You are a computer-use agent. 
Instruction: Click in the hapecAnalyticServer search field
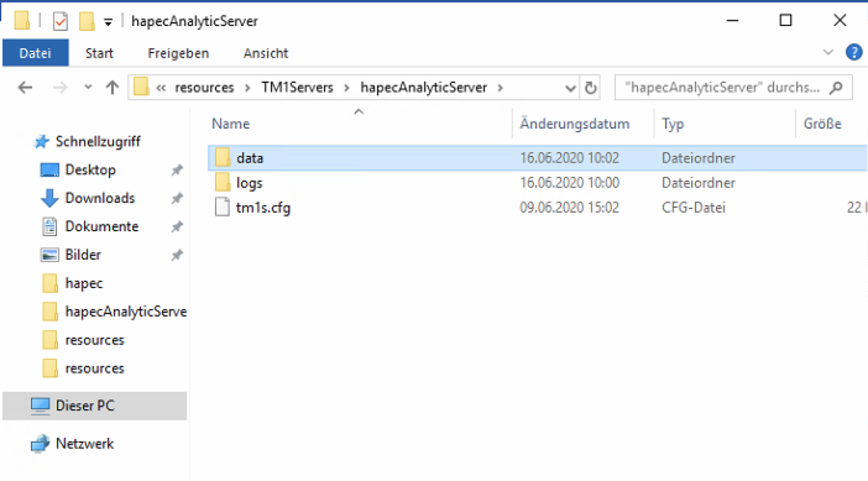pos(722,88)
